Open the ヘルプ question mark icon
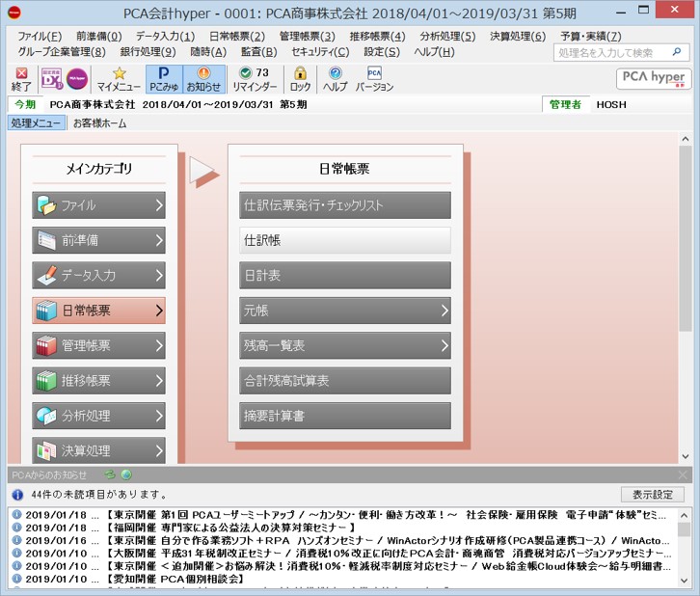700x596 pixels. click(x=336, y=79)
